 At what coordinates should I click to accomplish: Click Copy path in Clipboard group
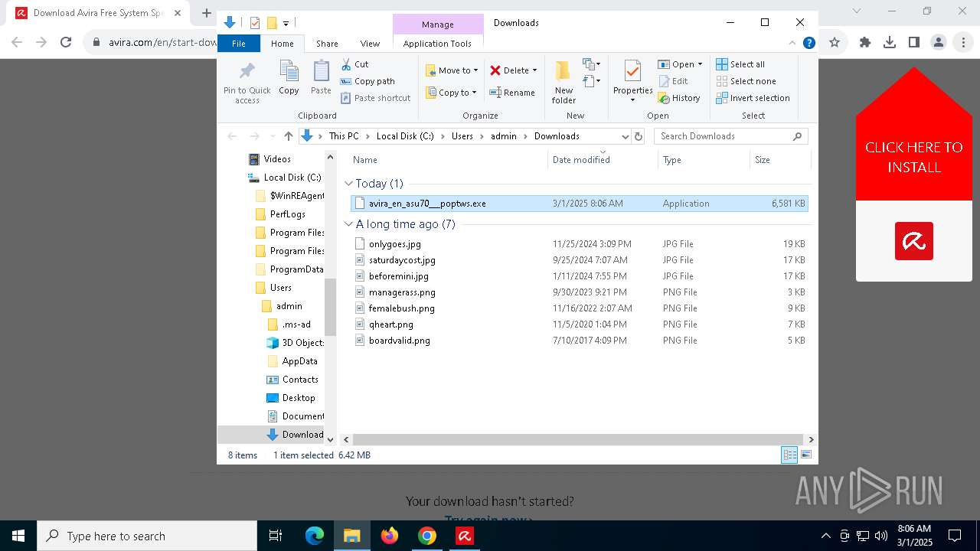tap(367, 81)
